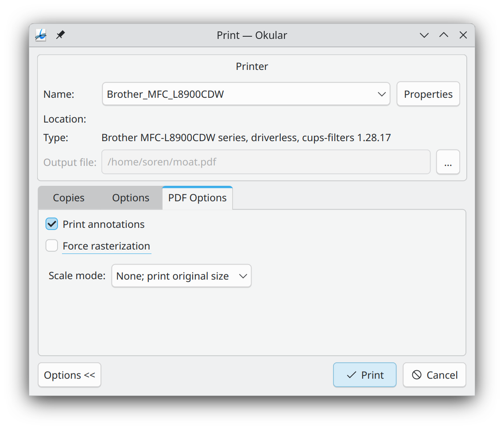Viewport: 504px width, 430px height.
Task: Switch to the Copies tab
Action: pos(69,198)
